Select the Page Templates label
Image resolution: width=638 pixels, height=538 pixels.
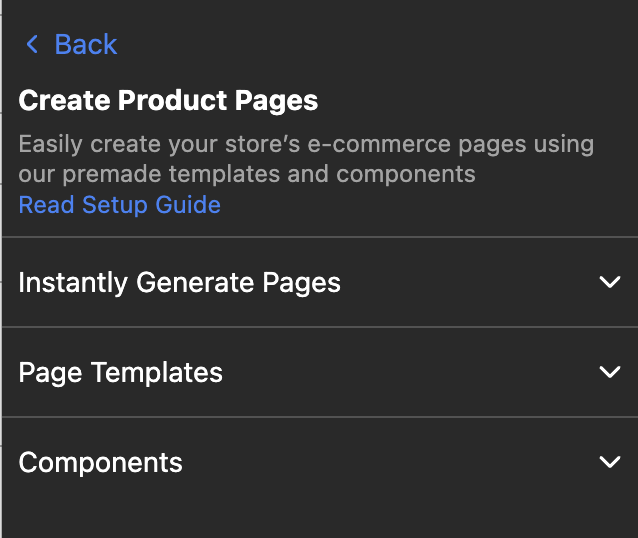[x=120, y=373]
